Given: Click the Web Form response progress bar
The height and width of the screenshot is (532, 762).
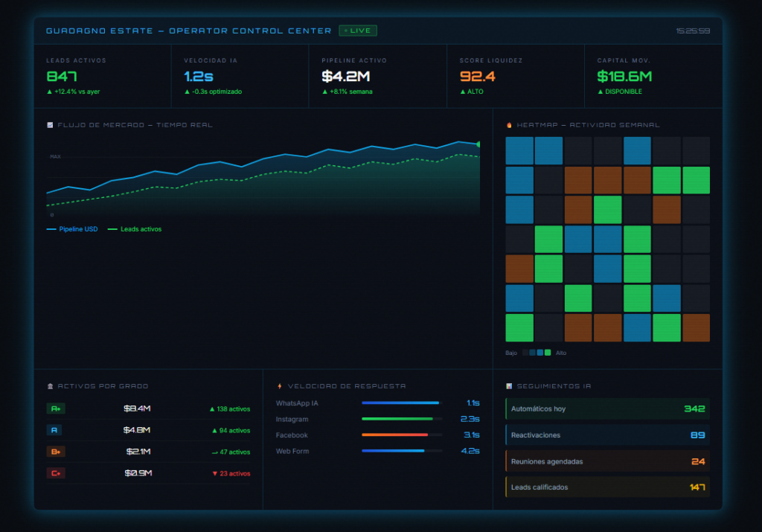Looking at the screenshot, I should [x=402, y=451].
